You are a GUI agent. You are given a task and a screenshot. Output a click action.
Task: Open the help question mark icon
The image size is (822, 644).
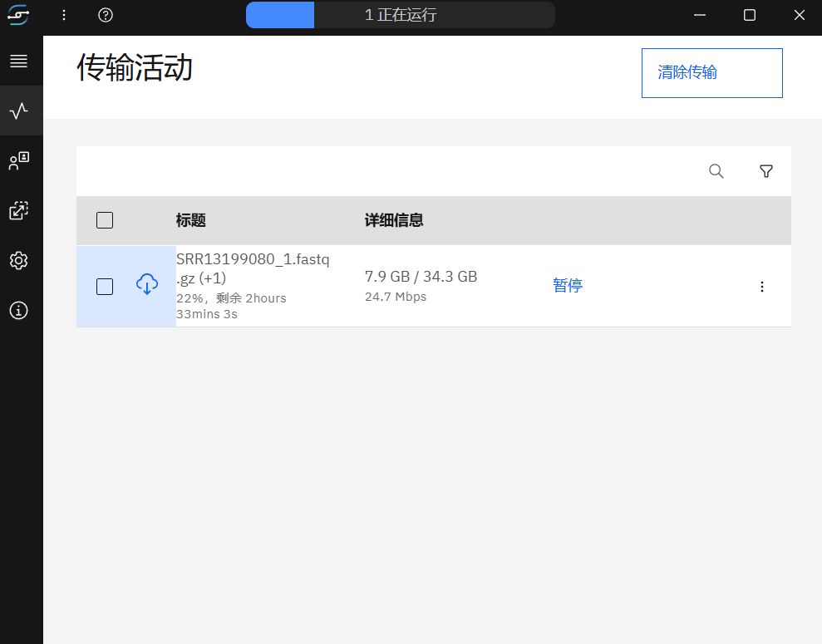[x=106, y=15]
